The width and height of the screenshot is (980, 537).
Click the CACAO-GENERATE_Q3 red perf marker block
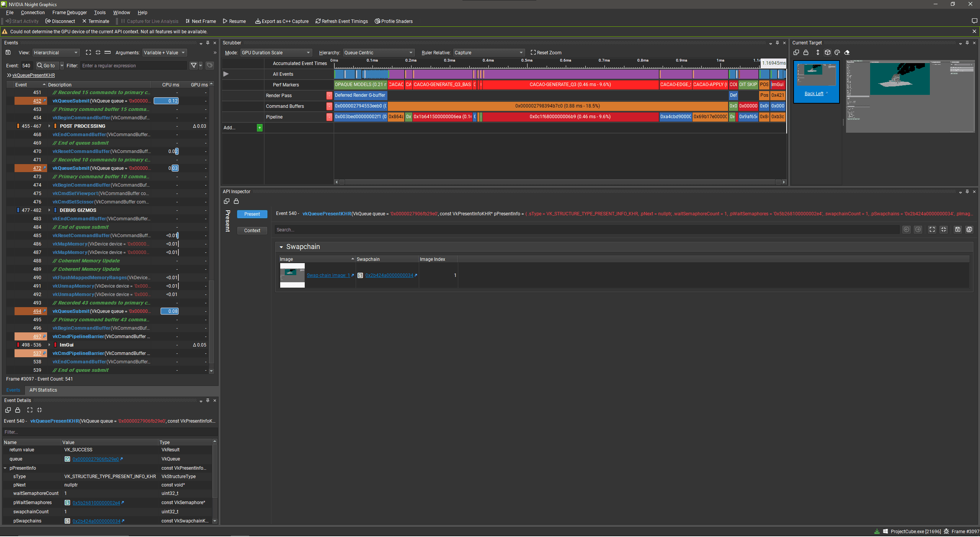coord(570,85)
